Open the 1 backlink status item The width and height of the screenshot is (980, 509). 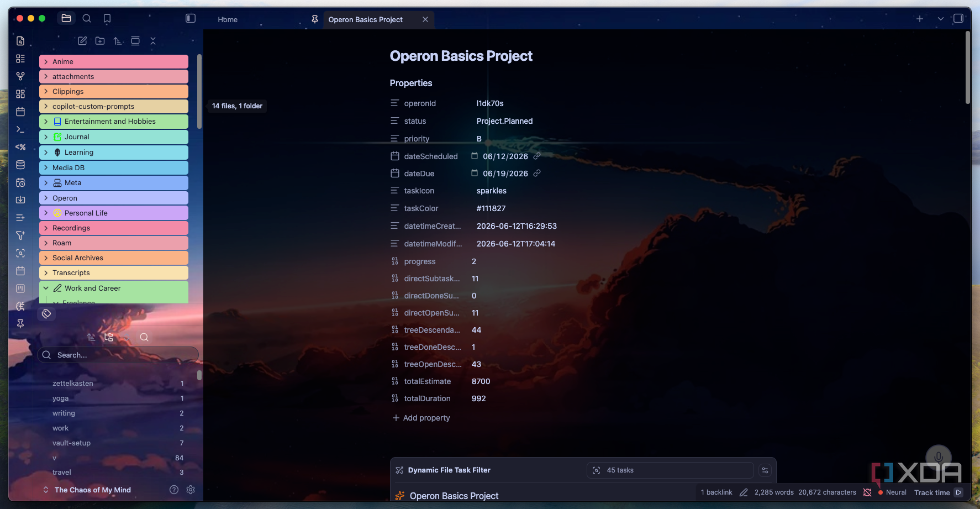click(x=716, y=492)
